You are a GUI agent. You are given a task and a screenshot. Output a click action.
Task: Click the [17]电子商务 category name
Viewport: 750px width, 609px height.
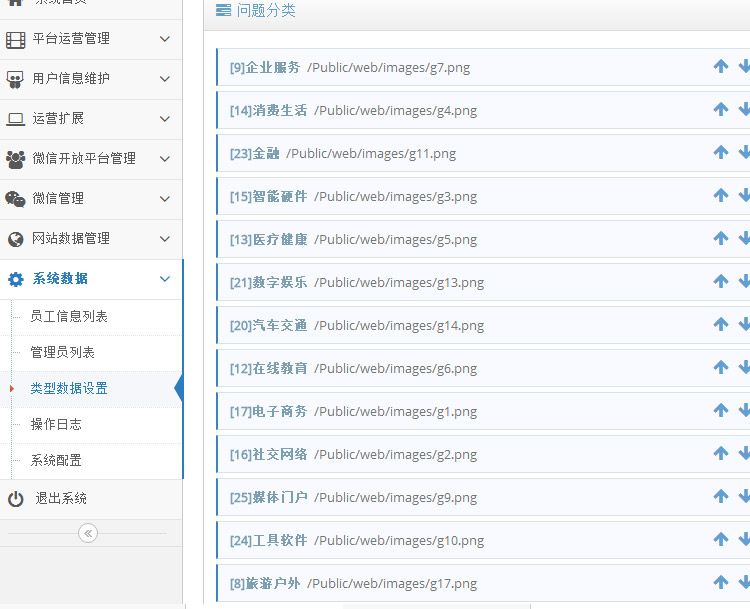[x=268, y=411]
